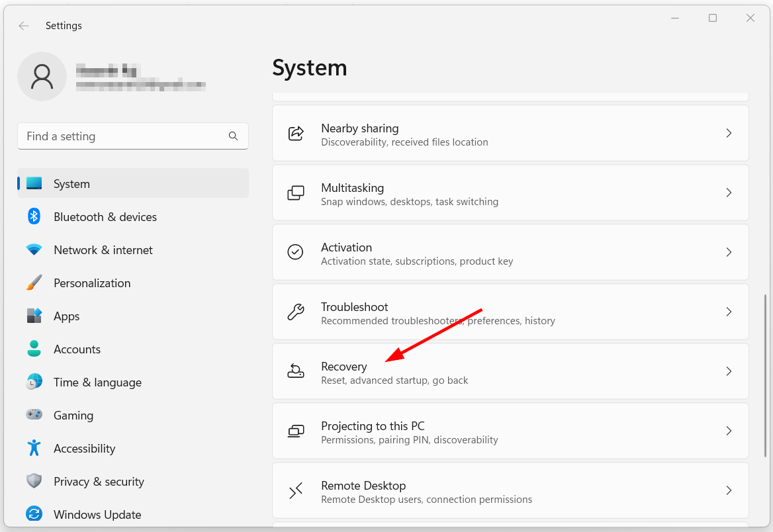Open Activation via its chevron
The width and height of the screenshot is (773, 532).
[x=729, y=252]
